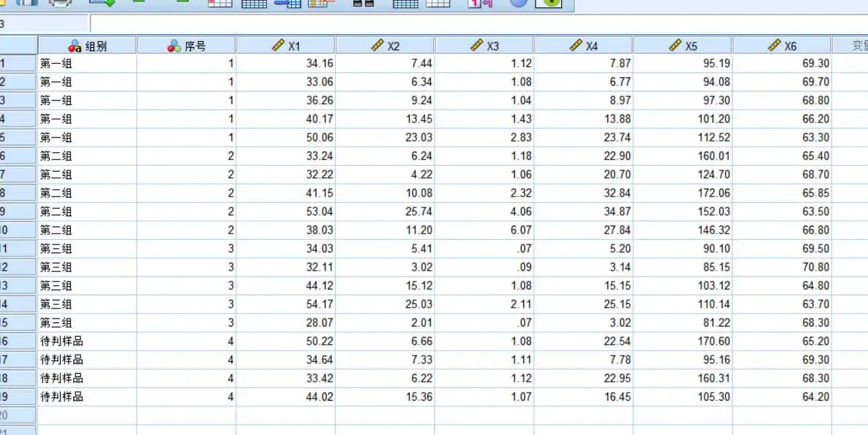Click X3 cell with value 6.07
This screenshot has height=435, width=868.
tap(484, 230)
